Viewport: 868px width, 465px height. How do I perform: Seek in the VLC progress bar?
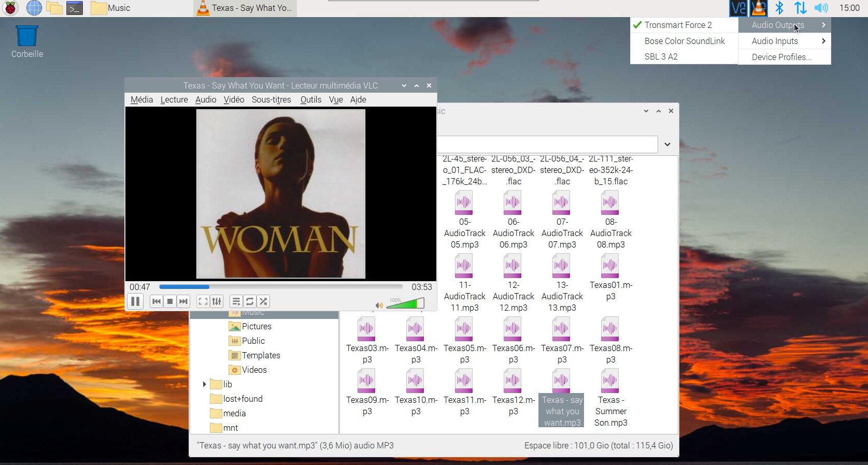[280, 286]
